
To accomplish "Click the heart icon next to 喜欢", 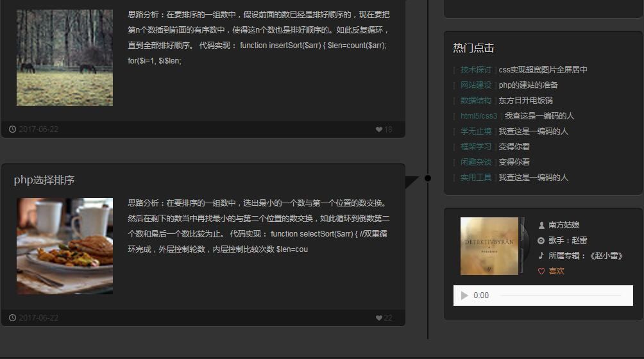I will click(x=541, y=271).
